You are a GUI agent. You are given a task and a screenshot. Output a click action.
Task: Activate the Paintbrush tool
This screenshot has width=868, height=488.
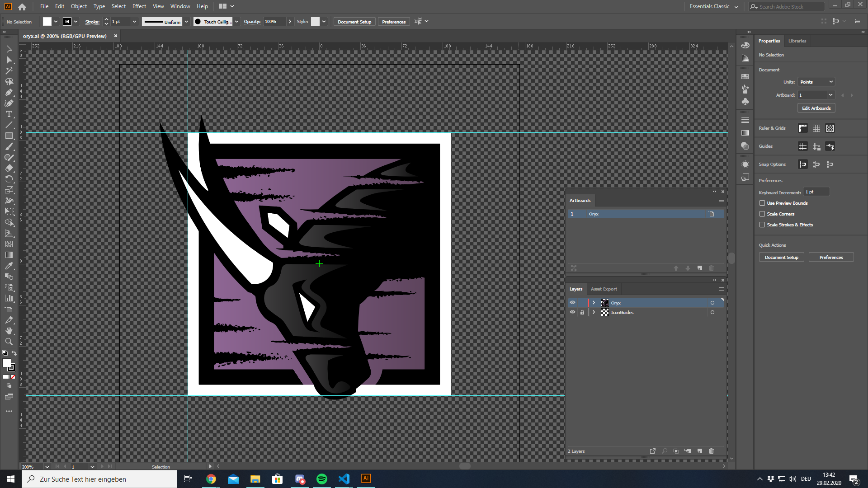click(9, 147)
